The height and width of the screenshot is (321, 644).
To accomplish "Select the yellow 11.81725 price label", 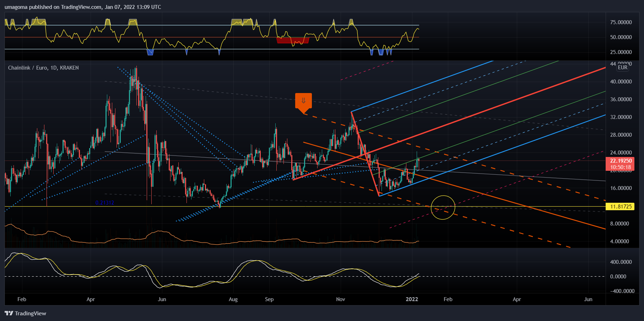I will pyautogui.click(x=620, y=206).
